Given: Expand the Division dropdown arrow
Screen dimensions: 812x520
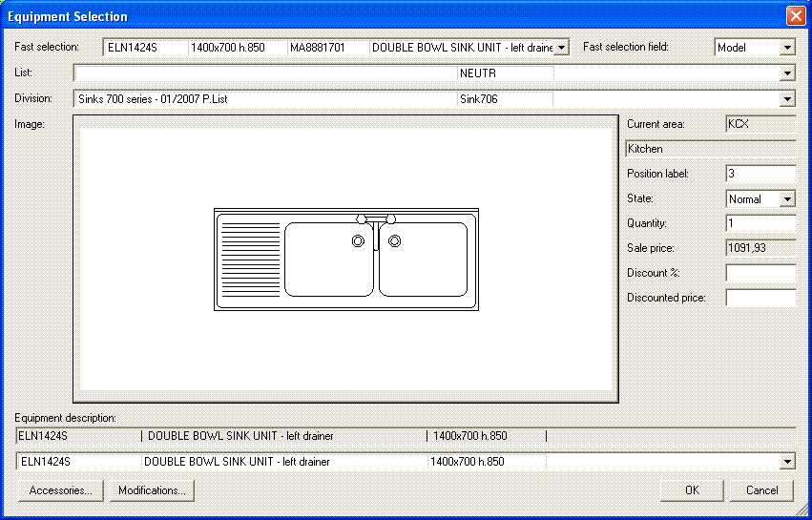Looking at the screenshot, I should click(787, 98).
